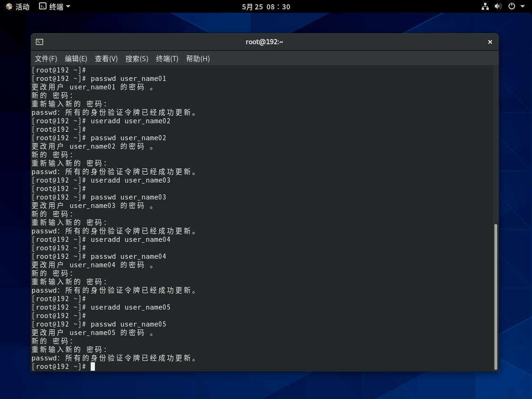Open the 编辑(E) menu
Viewport: 532px width, 399px height.
[76, 58]
